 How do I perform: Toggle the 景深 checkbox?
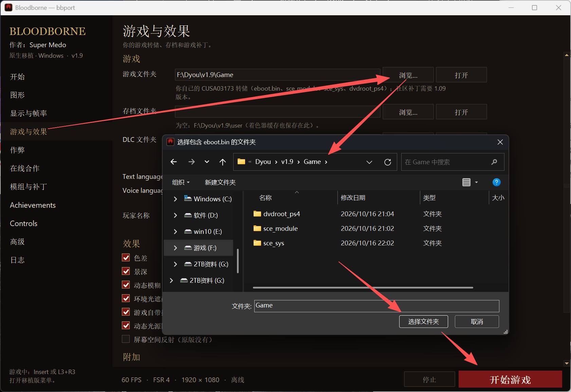coord(126,271)
